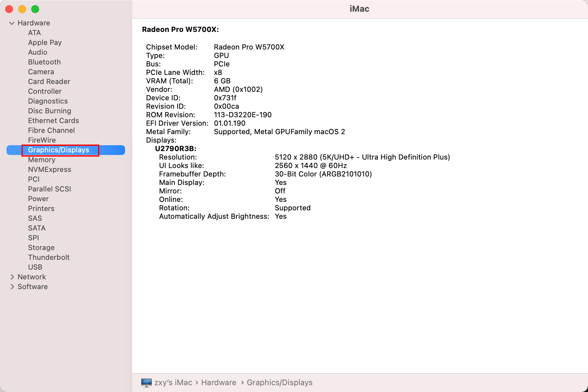Open the Camera hardware entry

(x=41, y=72)
